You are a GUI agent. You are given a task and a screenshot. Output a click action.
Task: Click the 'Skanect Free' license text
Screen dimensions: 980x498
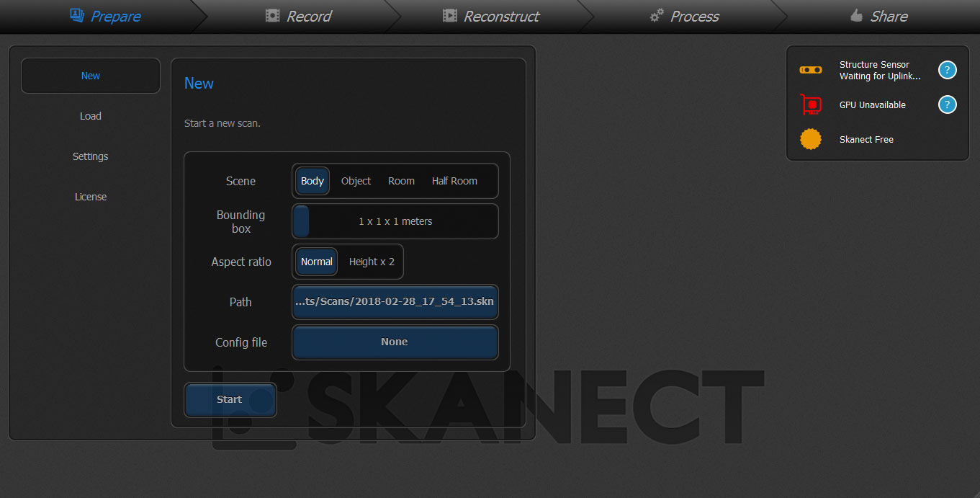pos(866,140)
